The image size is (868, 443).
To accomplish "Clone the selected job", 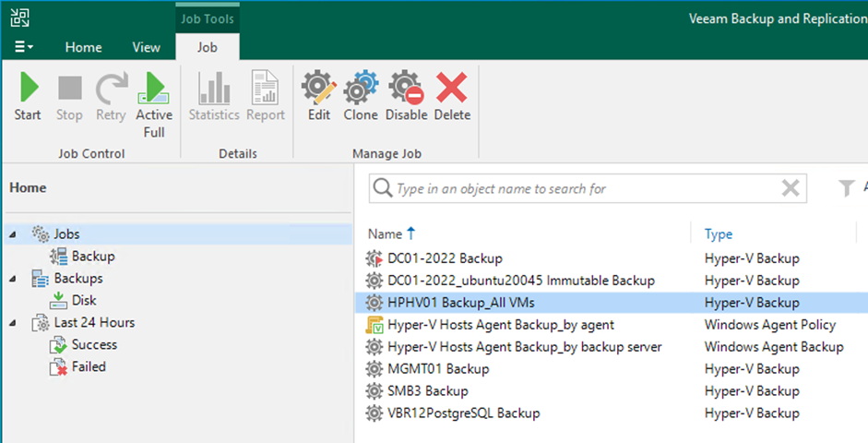I will [x=361, y=96].
